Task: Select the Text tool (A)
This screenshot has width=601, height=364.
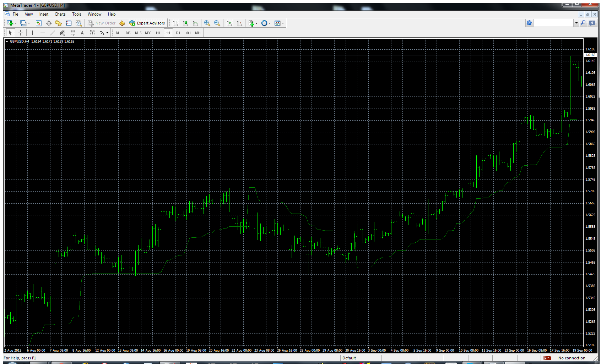Action: (82, 33)
